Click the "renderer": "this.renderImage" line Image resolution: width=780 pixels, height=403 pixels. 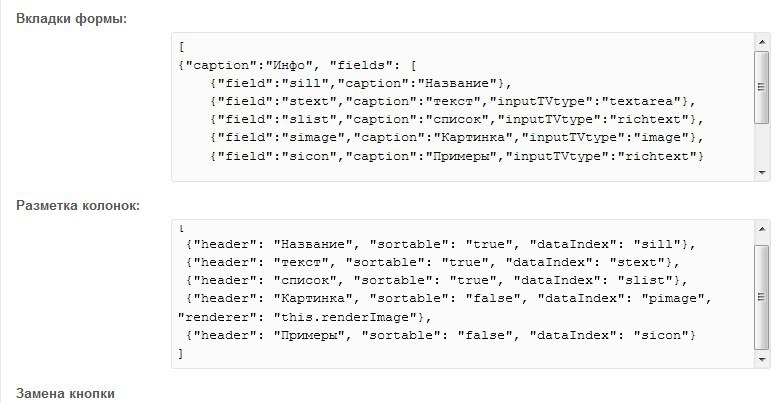coord(305,317)
